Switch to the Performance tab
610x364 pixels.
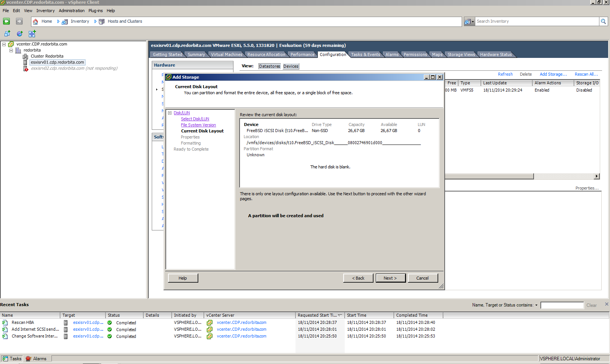coord(302,54)
